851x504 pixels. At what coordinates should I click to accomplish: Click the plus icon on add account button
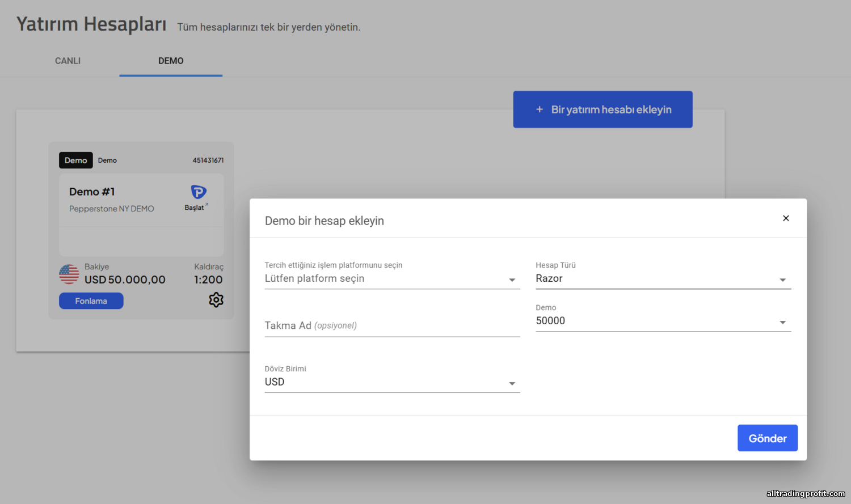(x=540, y=109)
